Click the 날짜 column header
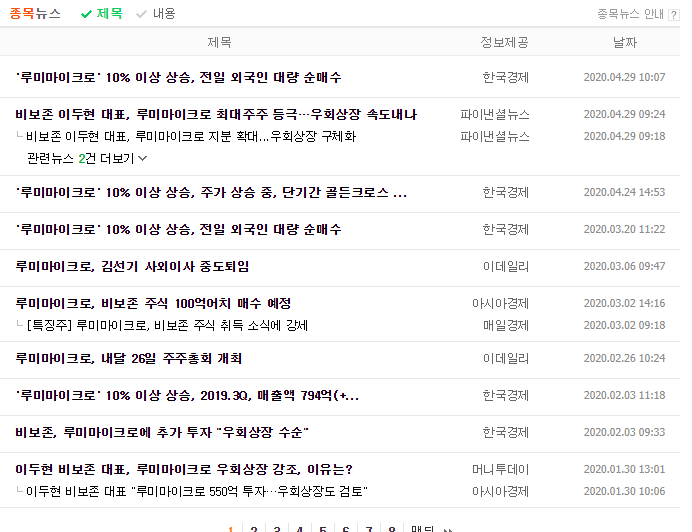Image resolution: width=692 pixels, height=532 pixels. [x=624, y=42]
